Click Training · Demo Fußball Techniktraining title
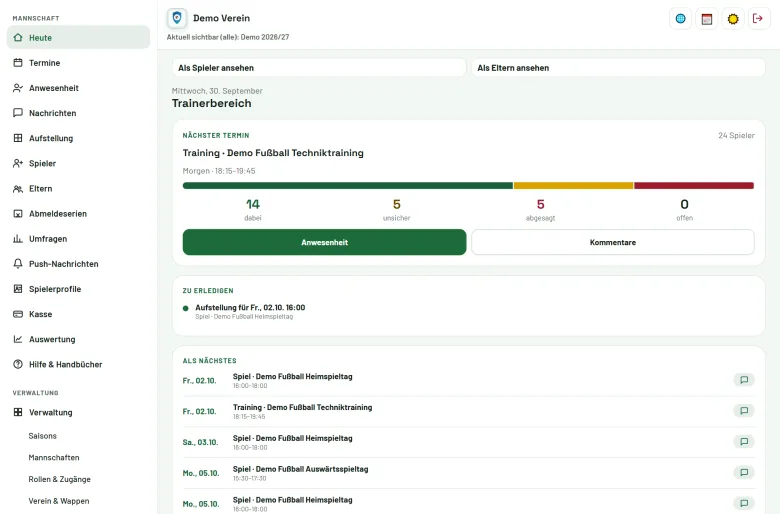 tap(273, 153)
